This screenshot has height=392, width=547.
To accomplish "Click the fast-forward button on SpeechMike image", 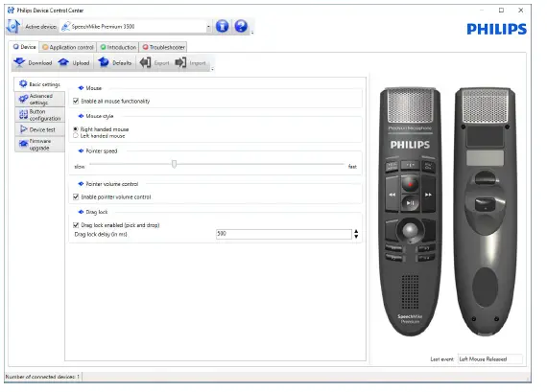I will pos(428,195).
